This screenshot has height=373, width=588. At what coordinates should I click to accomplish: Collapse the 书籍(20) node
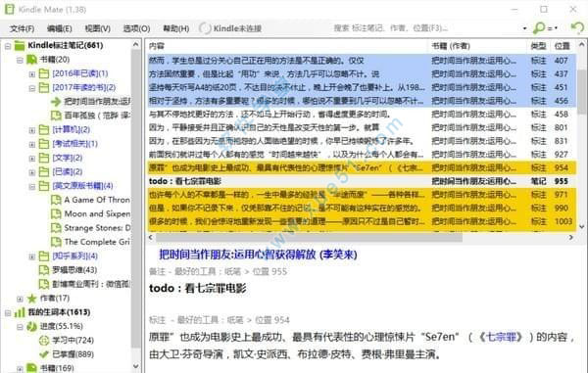pyautogui.click(x=20, y=60)
